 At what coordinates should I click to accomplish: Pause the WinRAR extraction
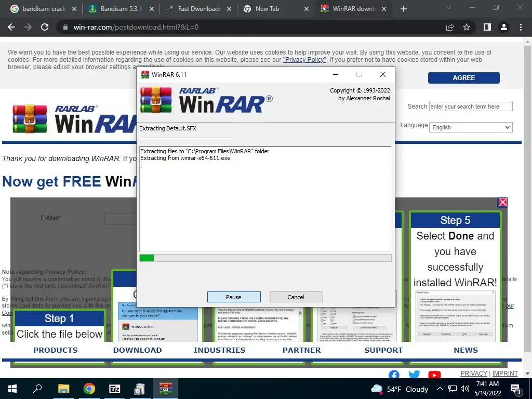click(x=234, y=297)
